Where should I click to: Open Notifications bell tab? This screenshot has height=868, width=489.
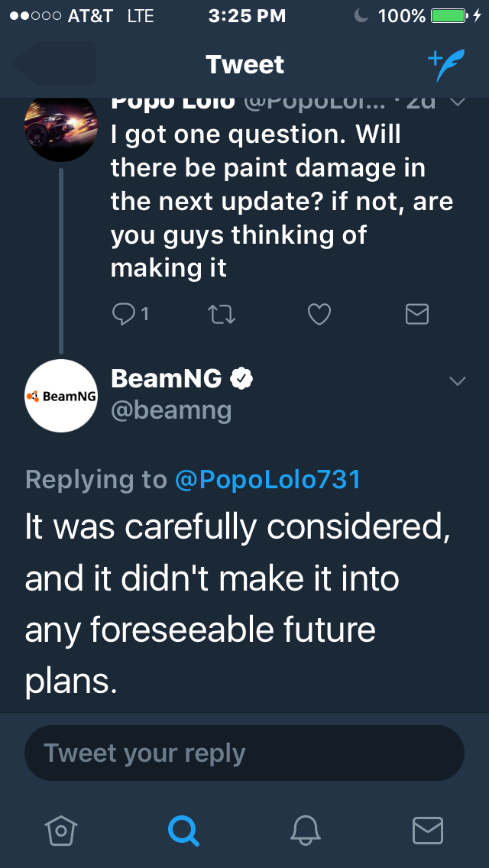(306, 831)
